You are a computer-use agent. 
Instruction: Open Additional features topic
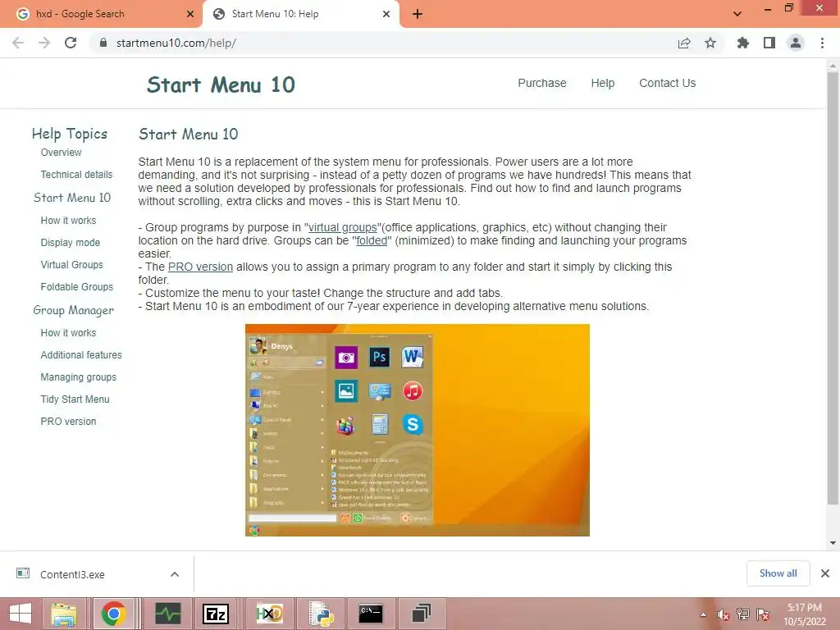(x=81, y=355)
